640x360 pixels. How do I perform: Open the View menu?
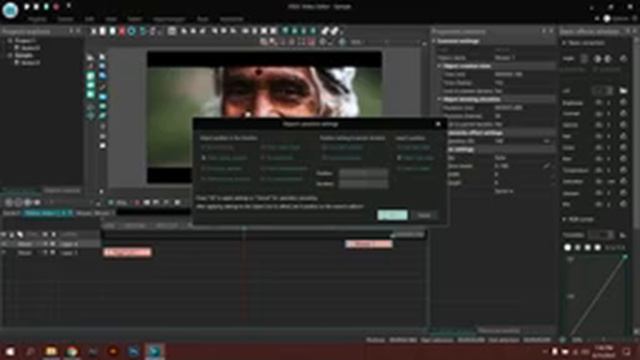111,19
